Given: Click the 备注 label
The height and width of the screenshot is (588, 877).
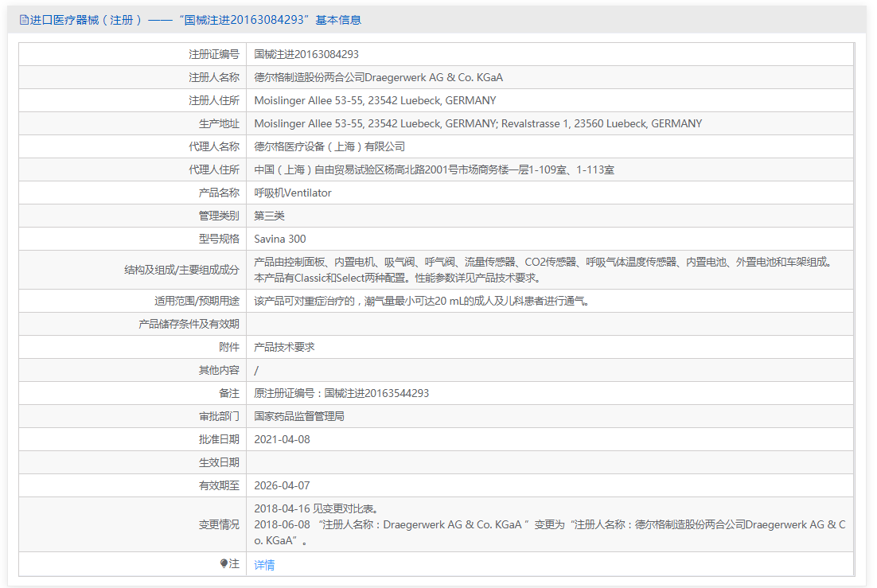Looking at the screenshot, I should point(228,393).
